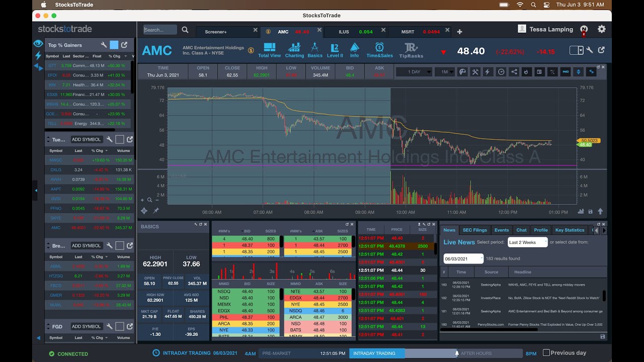Open the Basics compass icon
Screen dimensions: 644x362
click(315, 50)
